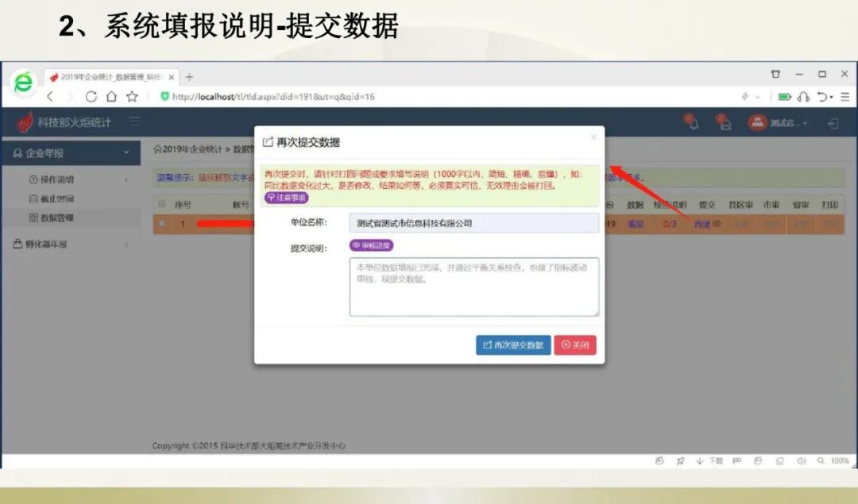Click the 360 browser logo icon

pyautogui.click(x=24, y=83)
